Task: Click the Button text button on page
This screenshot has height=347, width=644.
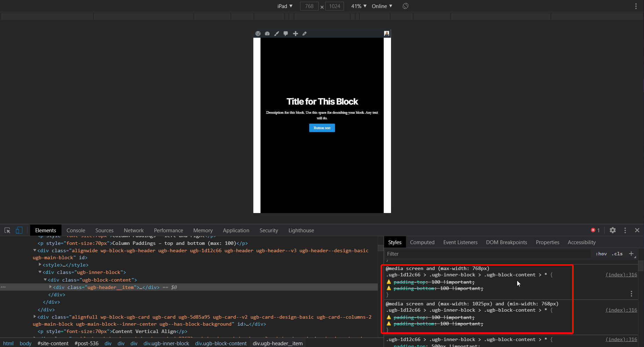Action: click(322, 128)
